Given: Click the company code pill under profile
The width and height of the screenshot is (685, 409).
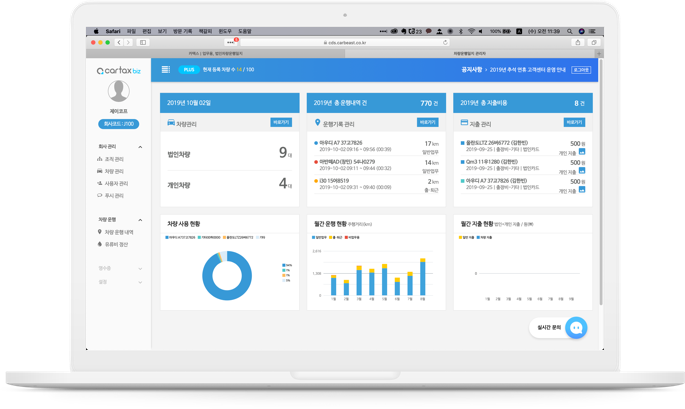Looking at the screenshot, I should click(118, 124).
